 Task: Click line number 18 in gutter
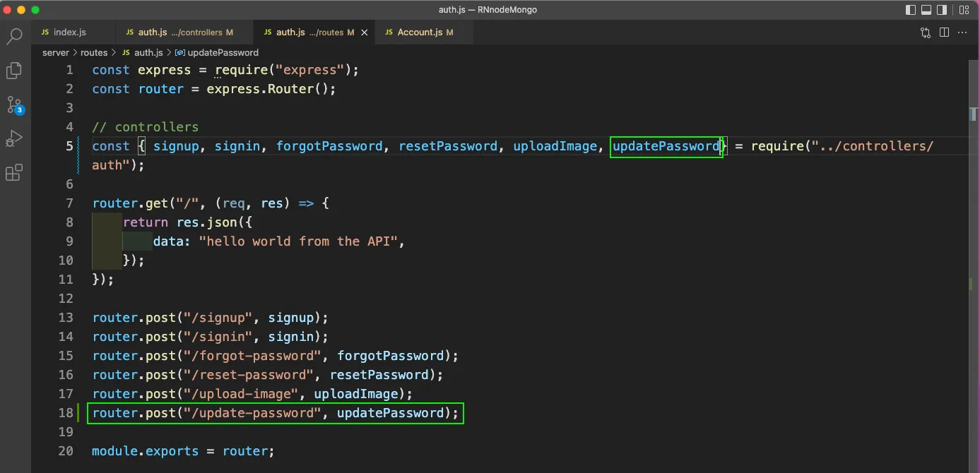click(x=65, y=413)
